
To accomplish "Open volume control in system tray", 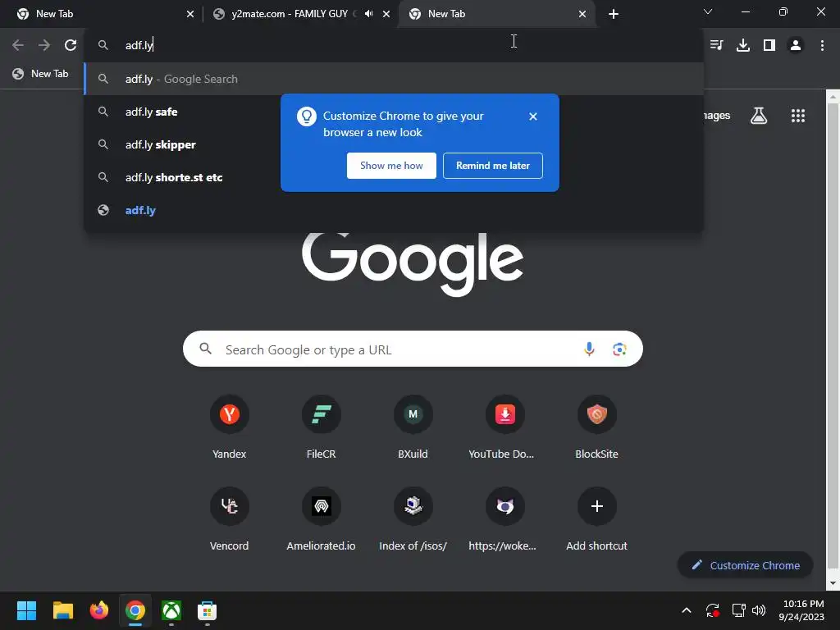I will (x=759, y=610).
